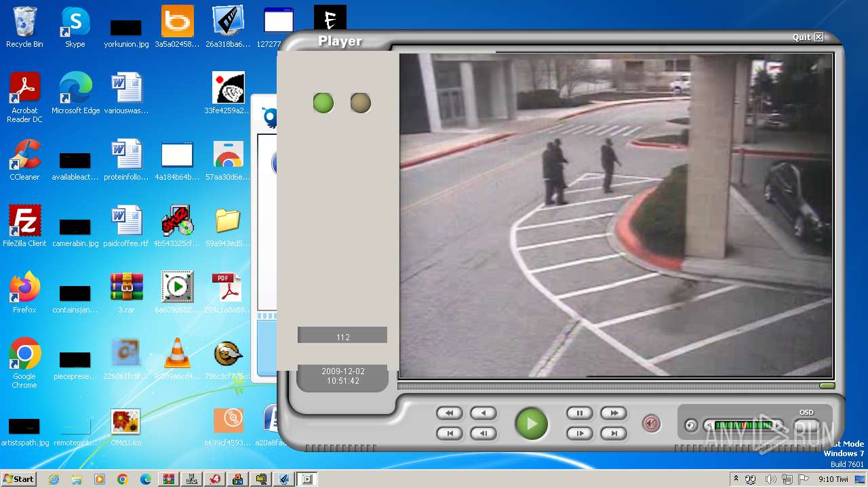Viewport: 868px width, 488px height.
Task: Step one frame forward
Action: [579, 433]
